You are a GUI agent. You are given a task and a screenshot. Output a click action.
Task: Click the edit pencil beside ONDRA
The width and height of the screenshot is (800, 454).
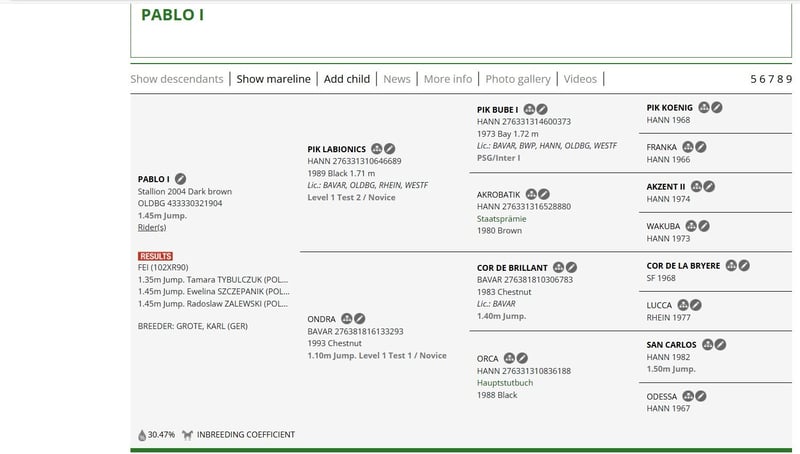(360, 319)
